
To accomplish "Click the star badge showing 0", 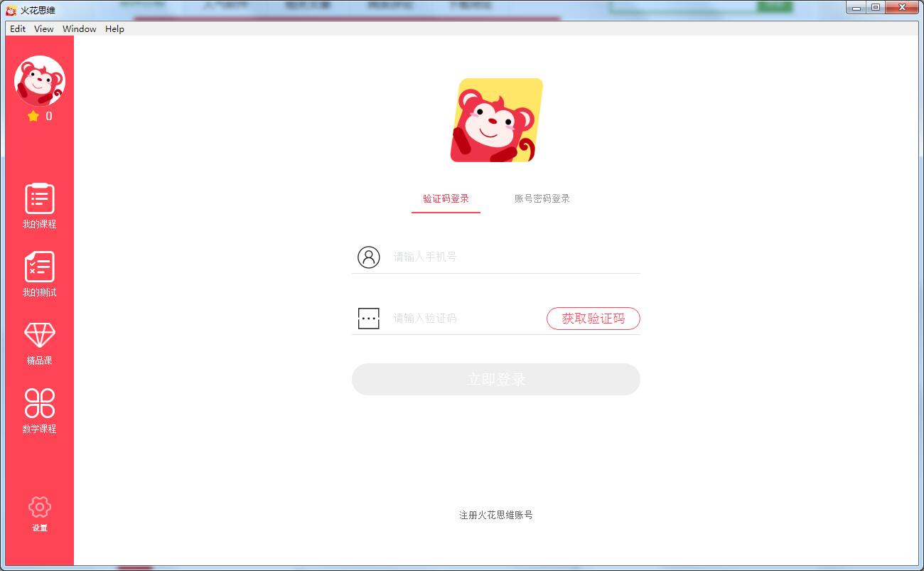I will 39,116.
